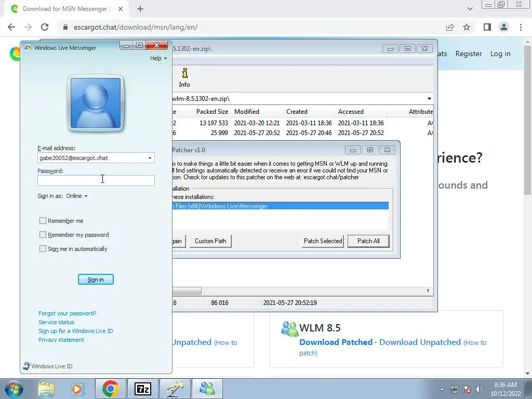Click the Log in link on website
Viewport: 532px width, 399px height.
tap(500, 54)
